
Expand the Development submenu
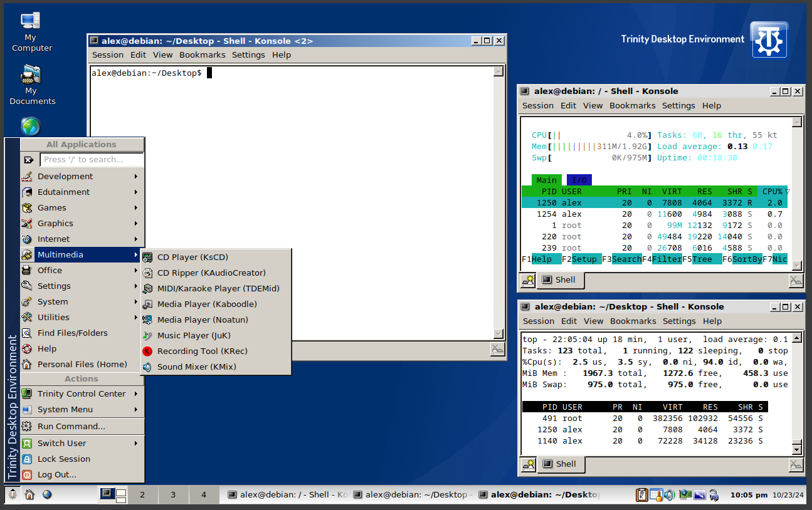[65, 176]
